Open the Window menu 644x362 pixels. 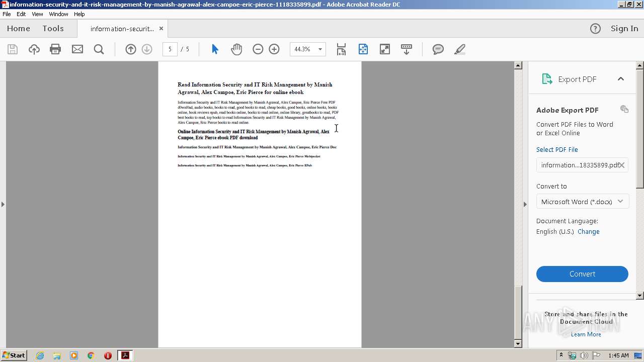coord(58,14)
